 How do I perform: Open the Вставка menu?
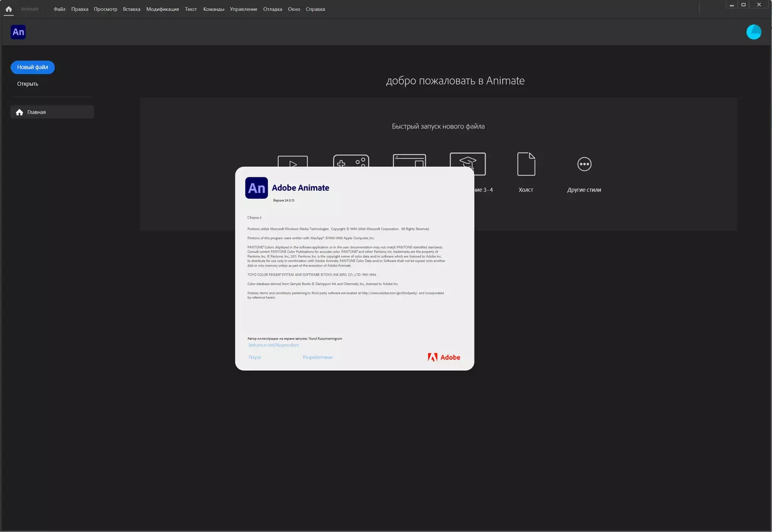[x=132, y=9]
